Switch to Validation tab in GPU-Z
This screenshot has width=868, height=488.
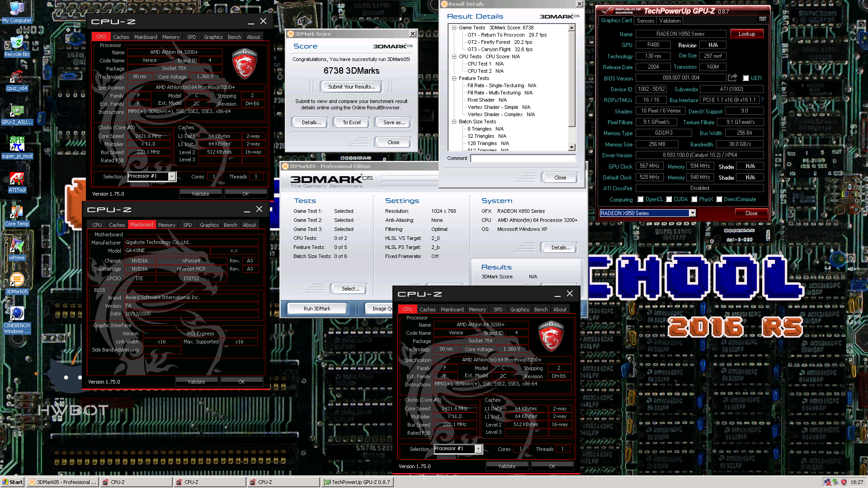click(x=670, y=21)
